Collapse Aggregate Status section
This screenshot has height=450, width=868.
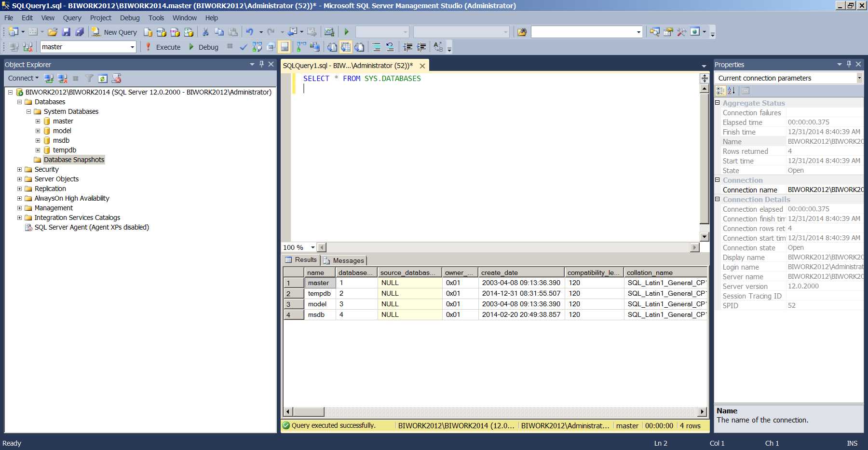pyautogui.click(x=718, y=103)
